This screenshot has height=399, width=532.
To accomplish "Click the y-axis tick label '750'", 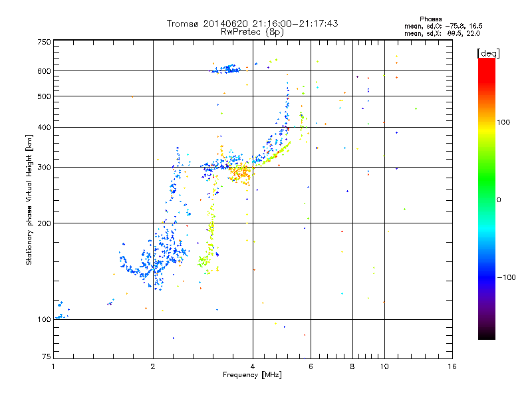I will [44, 42].
